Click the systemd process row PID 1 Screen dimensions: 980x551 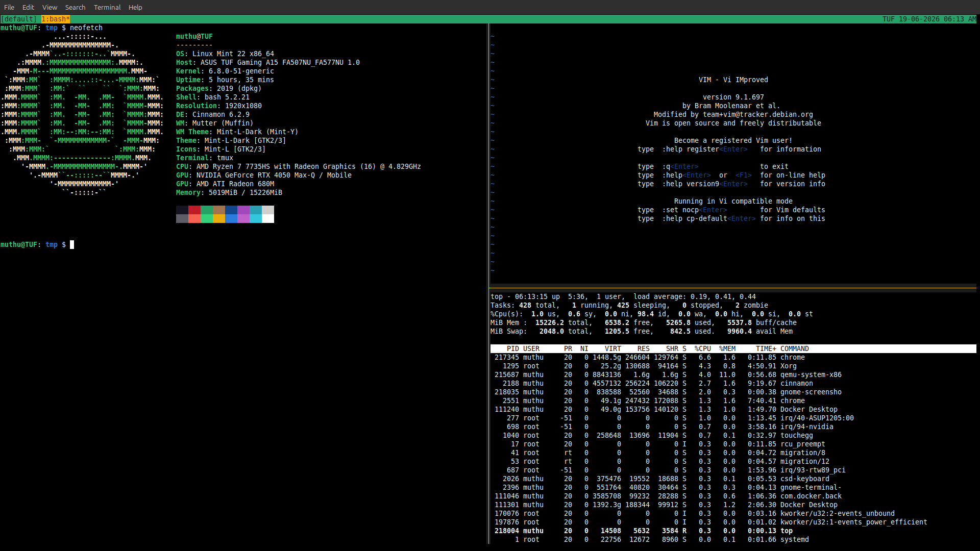pos(733,539)
